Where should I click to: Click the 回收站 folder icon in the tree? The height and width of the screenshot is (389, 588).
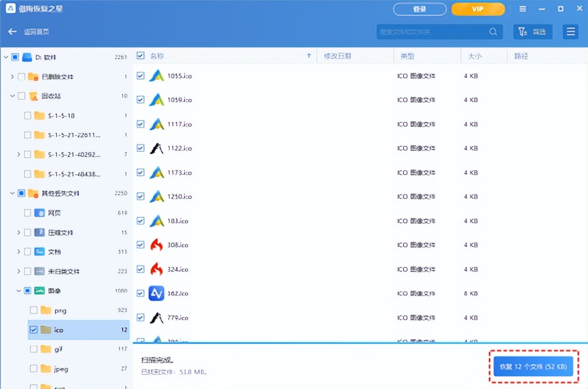click(x=33, y=96)
